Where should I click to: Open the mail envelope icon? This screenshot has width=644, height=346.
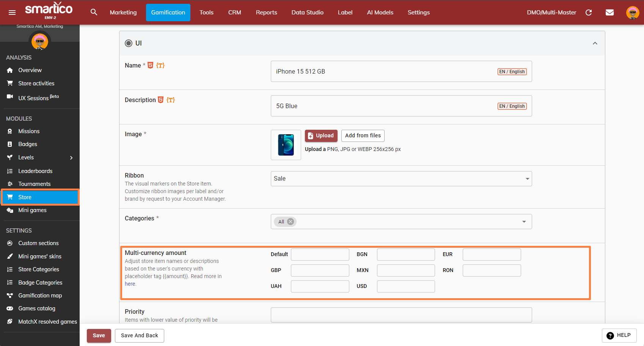tap(609, 13)
